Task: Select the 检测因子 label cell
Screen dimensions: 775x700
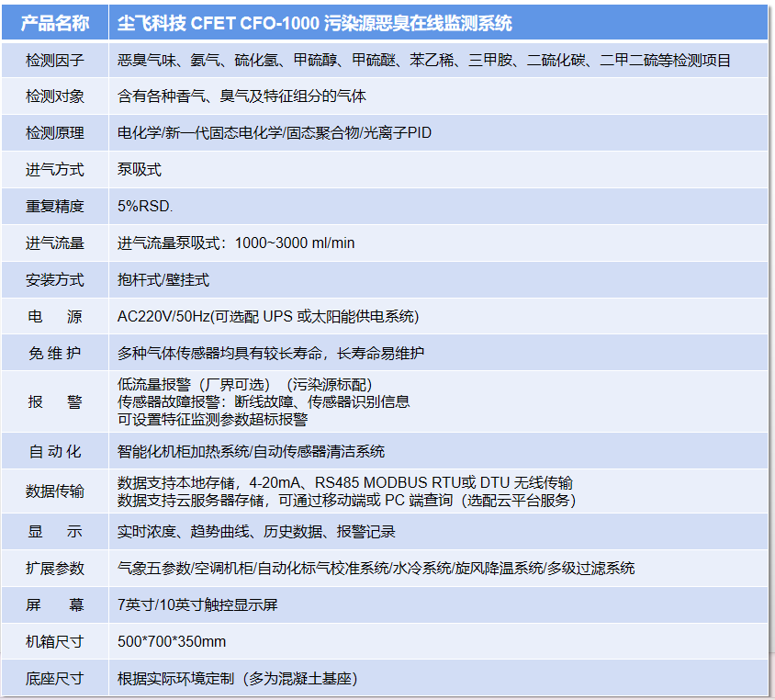Action: [54, 61]
